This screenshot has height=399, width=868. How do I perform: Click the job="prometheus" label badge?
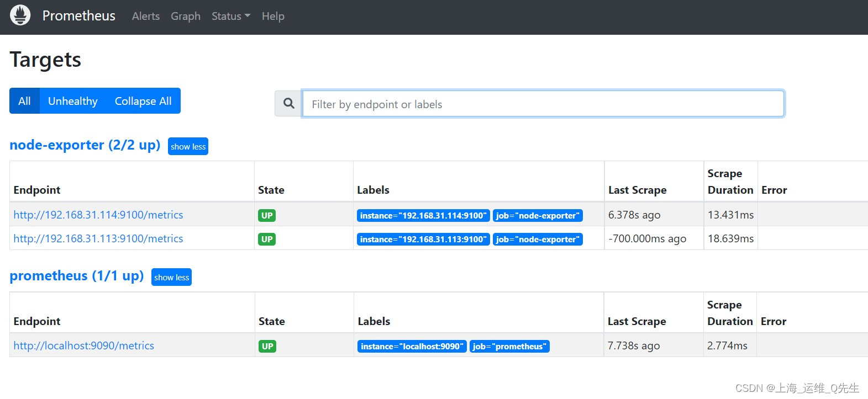[x=509, y=347]
